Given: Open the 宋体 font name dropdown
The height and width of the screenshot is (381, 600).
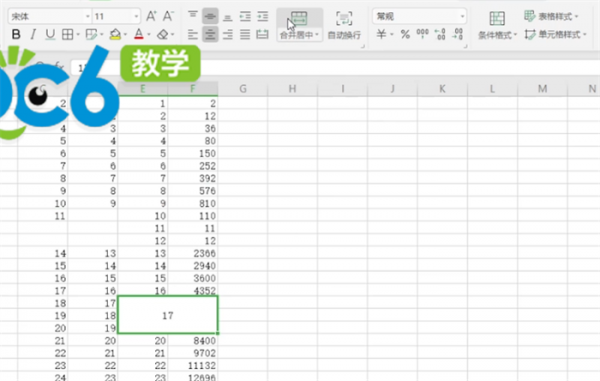Looking at the screenshot, I should point(50,16).
